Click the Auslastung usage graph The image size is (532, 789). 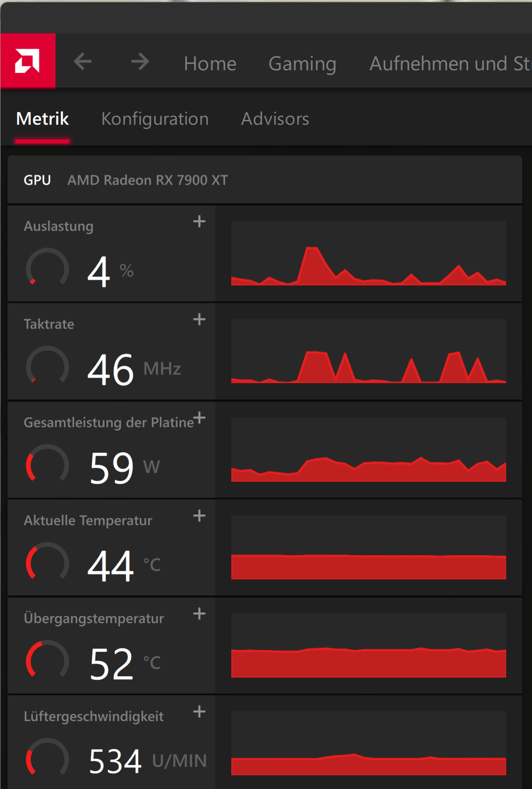[x=369, y=253]
